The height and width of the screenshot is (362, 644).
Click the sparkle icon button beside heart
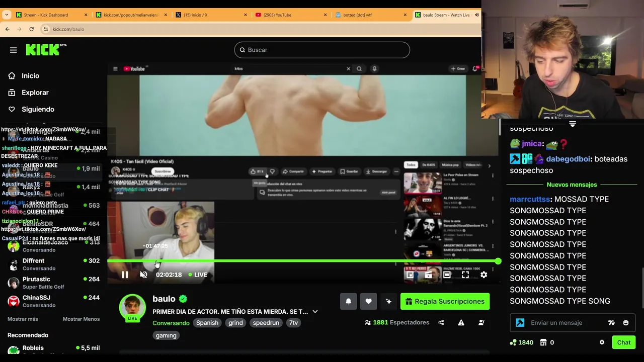[388, 301]
